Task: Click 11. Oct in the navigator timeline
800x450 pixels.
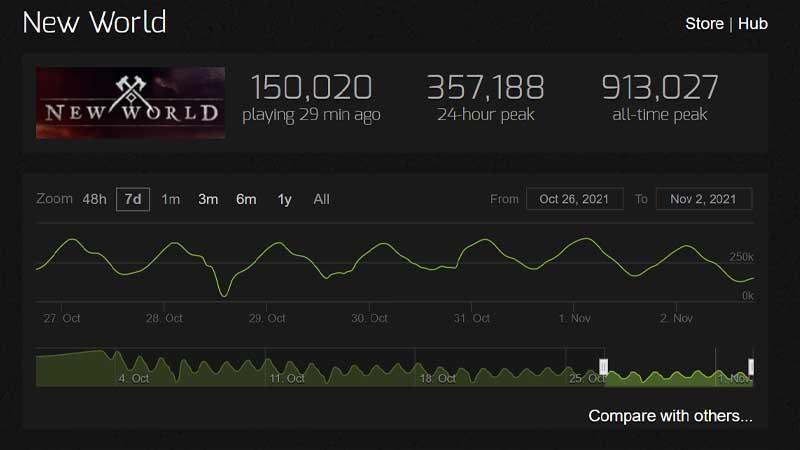Action: click(x=287, y=379)
